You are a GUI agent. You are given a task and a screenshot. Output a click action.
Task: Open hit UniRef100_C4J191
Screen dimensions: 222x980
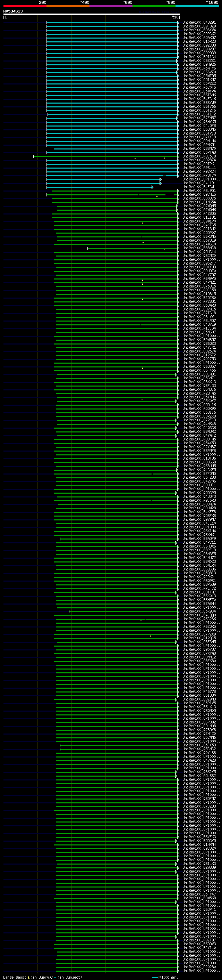click(199, 183)
